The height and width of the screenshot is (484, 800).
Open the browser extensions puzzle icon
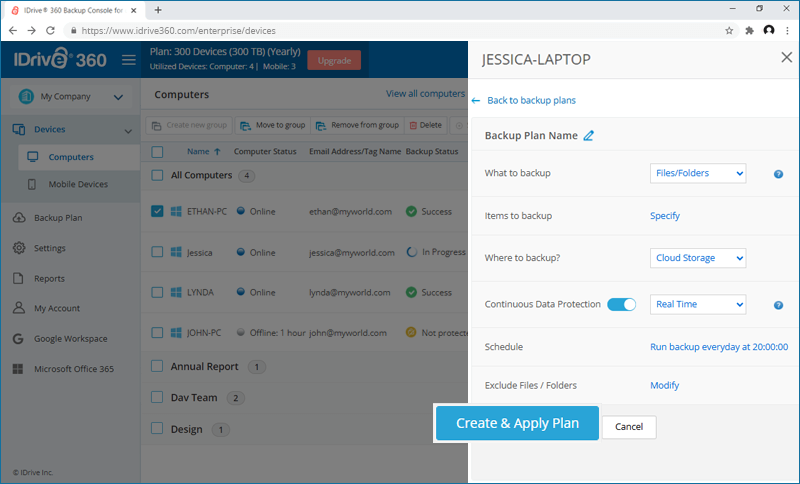(749, 31)
